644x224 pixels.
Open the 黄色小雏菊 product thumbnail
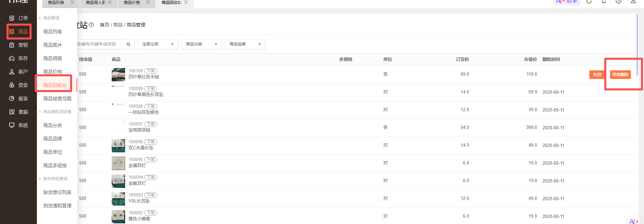(x=118, y=217)
